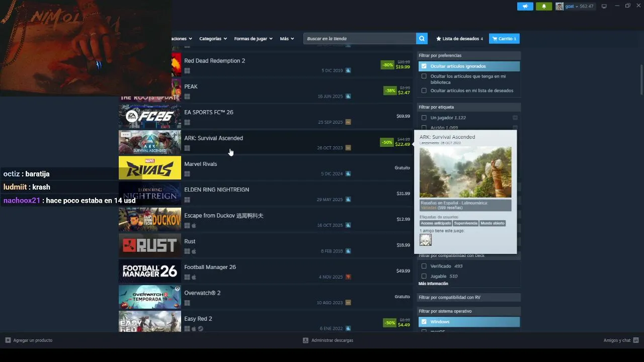Click the positive review icon for Marvel Rivals

click(x=348, y=174)
